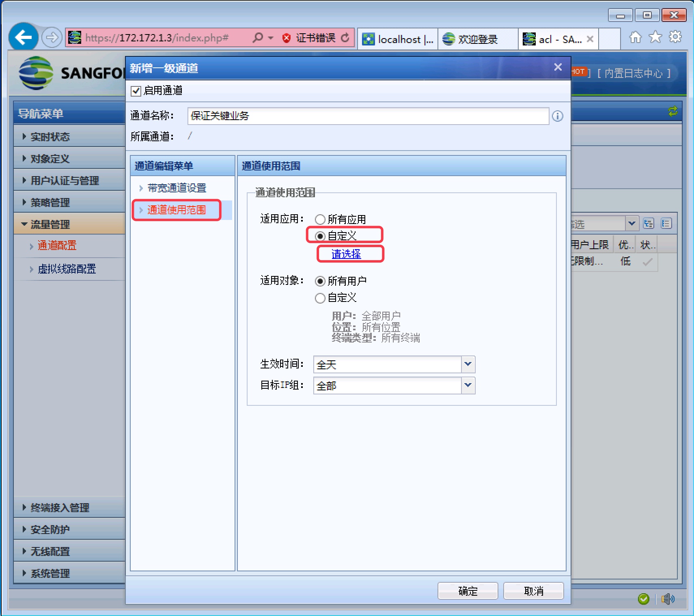Open 内置日志中心 link in header
This screenshot has height=616, width=694.
point(634,73)
